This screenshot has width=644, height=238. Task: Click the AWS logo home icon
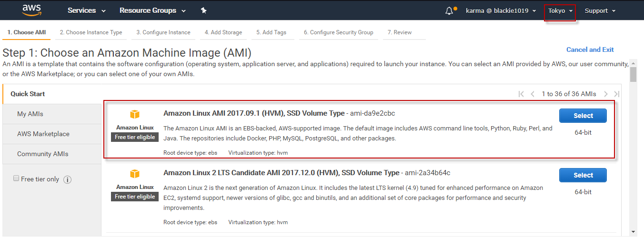coord(32,10)
